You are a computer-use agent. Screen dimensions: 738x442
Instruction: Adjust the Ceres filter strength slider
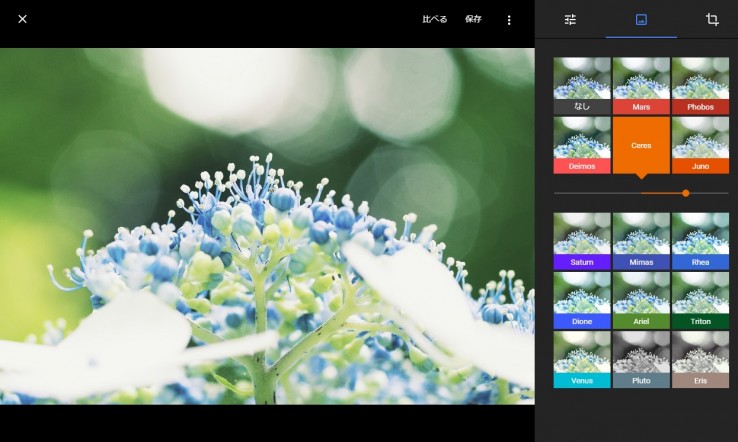(685, 193)
